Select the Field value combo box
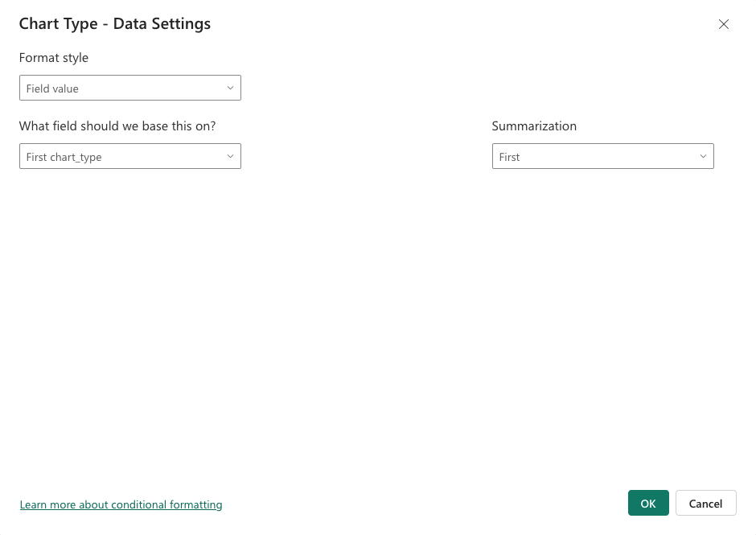The width and height of the screenshot is (756, 535). (129, 88)
